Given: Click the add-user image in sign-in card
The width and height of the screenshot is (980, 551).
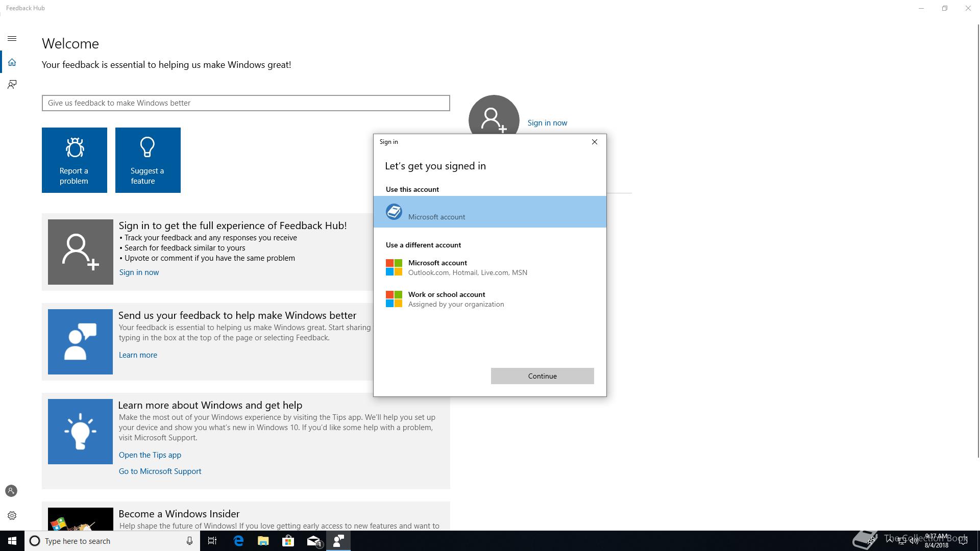Looking at the screenshot, I should coord(81,252).
